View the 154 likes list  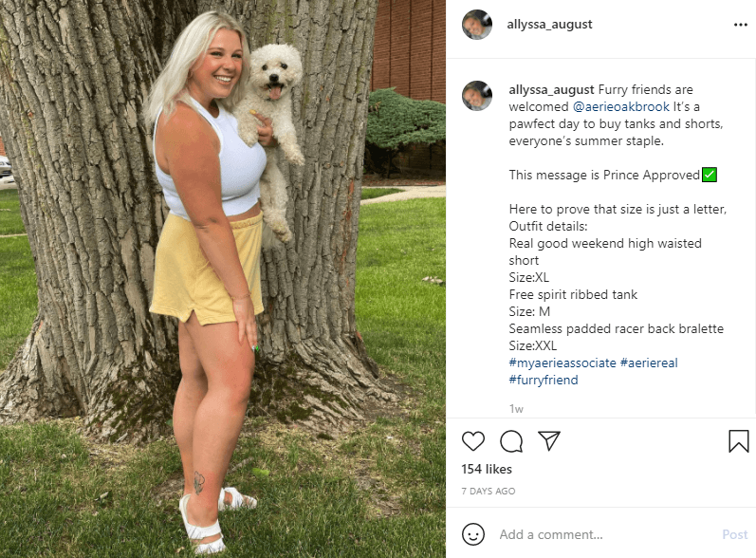pos(487,469)
